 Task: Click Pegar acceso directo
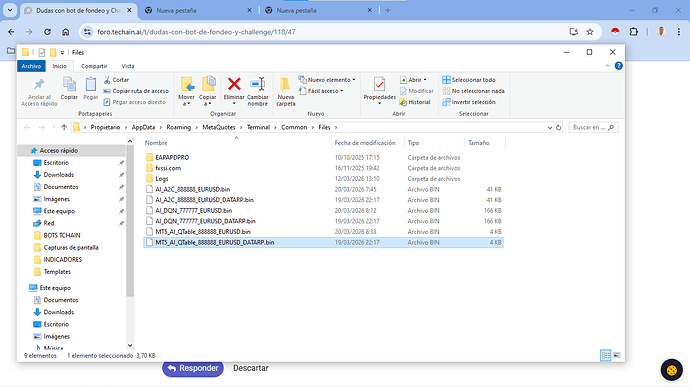pos(135,102)
